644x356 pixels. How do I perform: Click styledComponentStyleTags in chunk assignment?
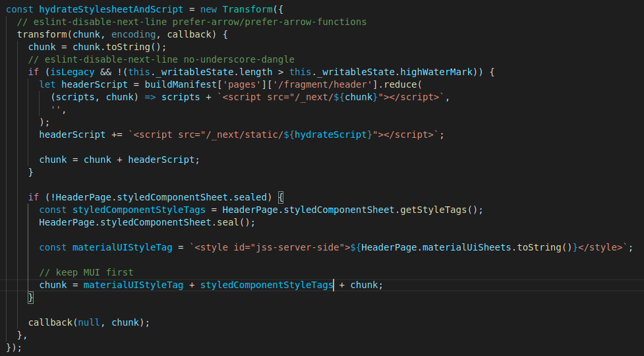tap(266, 285)
